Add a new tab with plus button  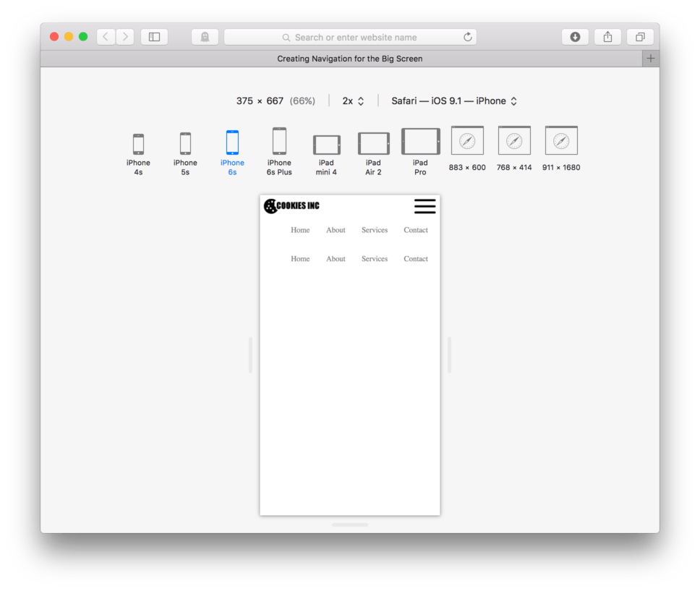[x=650, y=59]
